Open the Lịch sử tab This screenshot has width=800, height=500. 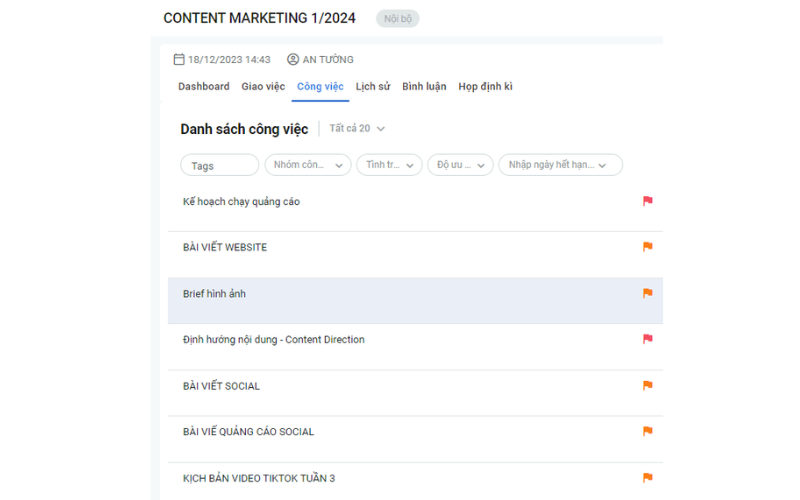[x=372, y=86]
